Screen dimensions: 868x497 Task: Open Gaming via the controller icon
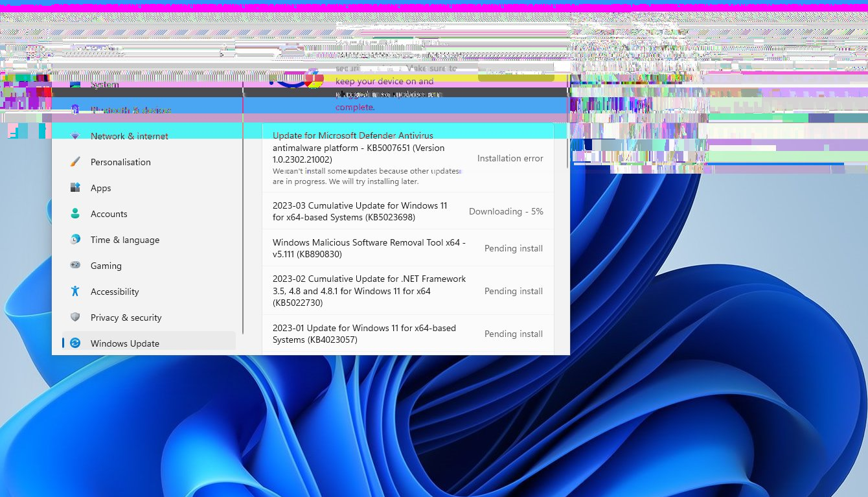point(75,266)
